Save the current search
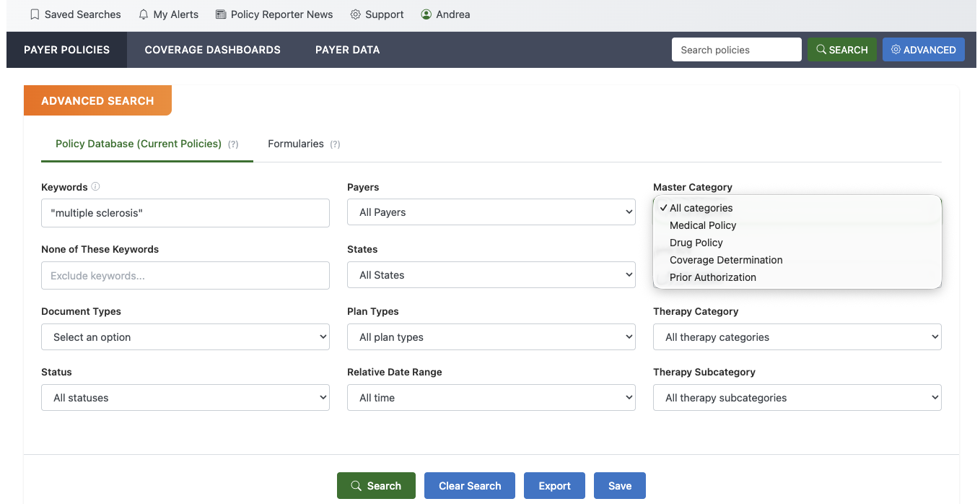The image size is (980, 504). (x=619, y=485)
